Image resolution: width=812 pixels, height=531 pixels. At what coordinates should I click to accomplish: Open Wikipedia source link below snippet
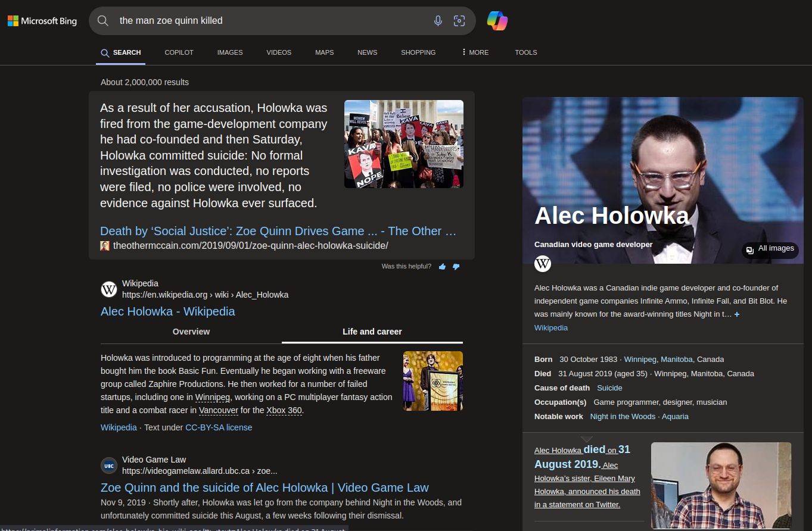click(x=119, y=427)
